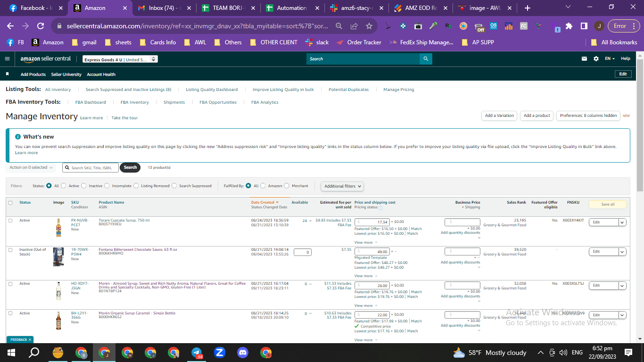Open the Express Goods 4 U account switcher
This screenshot has height=362, width=644.
coord(120,59)
